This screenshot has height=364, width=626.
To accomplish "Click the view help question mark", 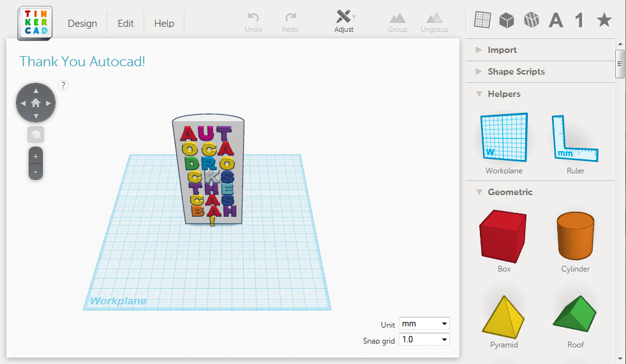I will click(x=63, y=85).
